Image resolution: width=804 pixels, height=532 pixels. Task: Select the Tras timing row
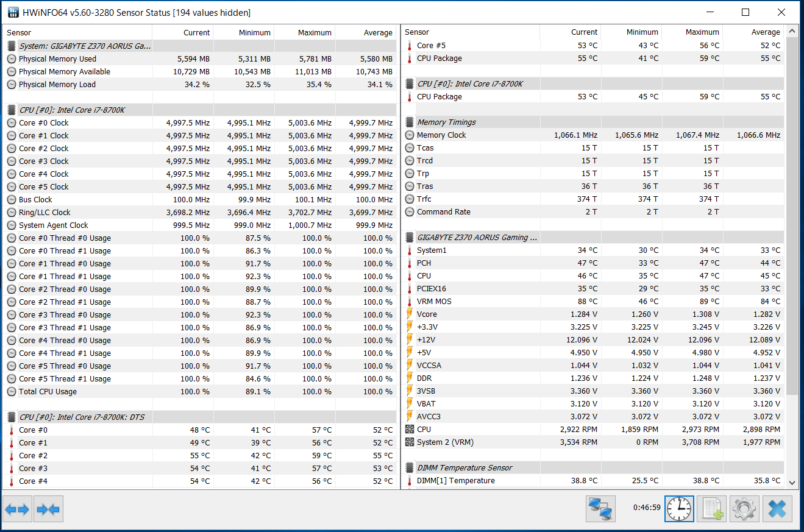592,186
